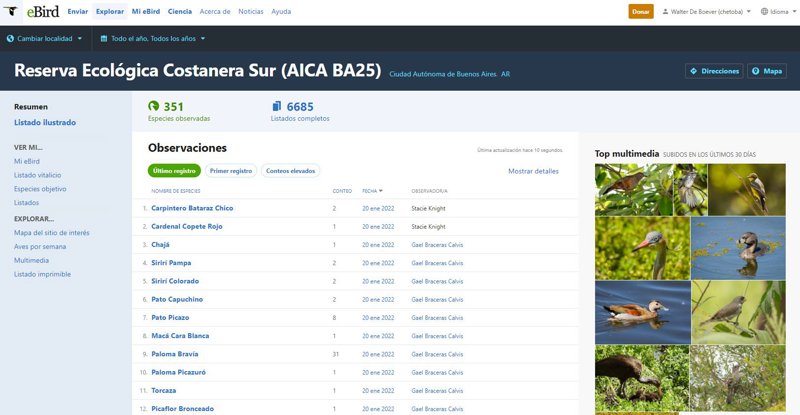Click the user account profile icon

(x=666, y=12)
